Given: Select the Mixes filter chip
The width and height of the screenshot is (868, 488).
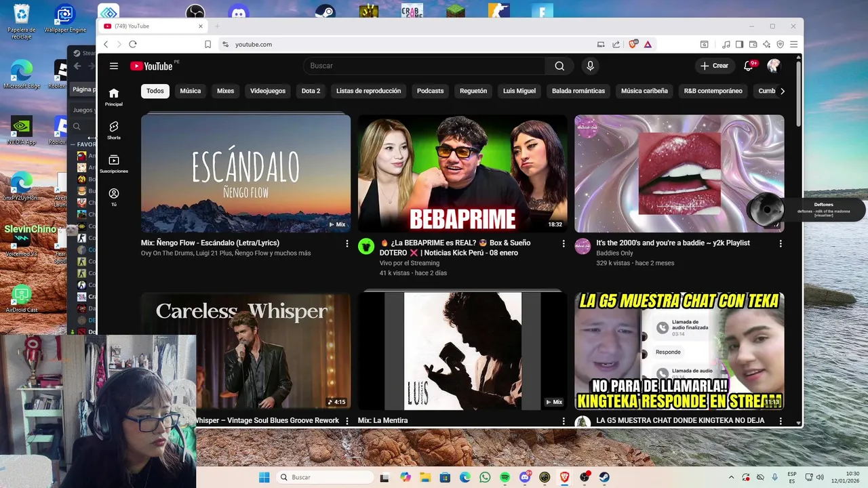Looking at the screenshot, I should click(225, 91).
